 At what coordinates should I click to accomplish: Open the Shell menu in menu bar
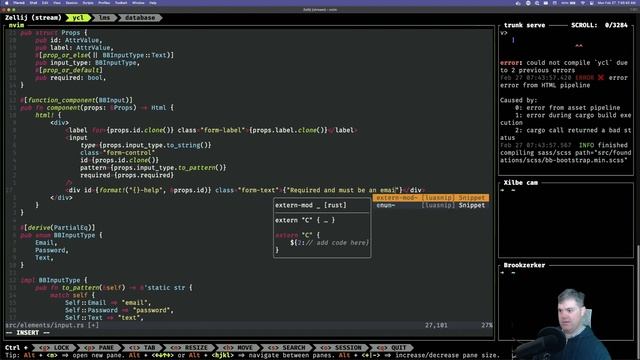click(33, 3)
